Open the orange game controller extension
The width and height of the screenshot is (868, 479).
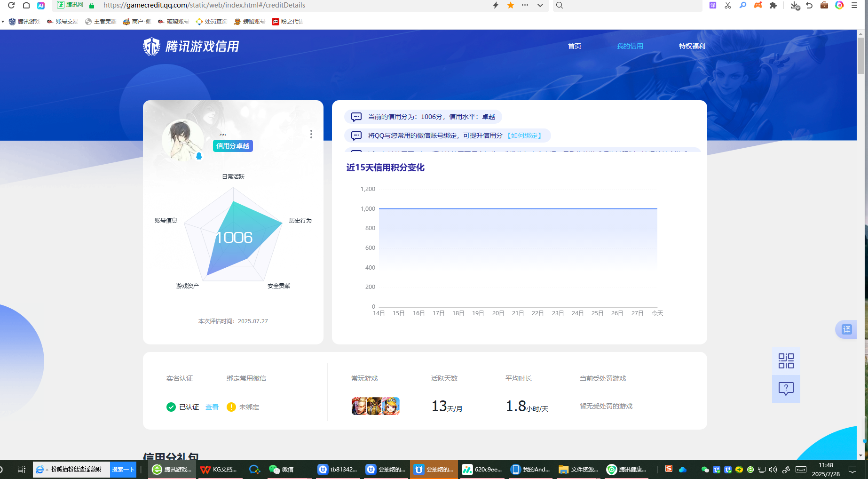(758, 5)
